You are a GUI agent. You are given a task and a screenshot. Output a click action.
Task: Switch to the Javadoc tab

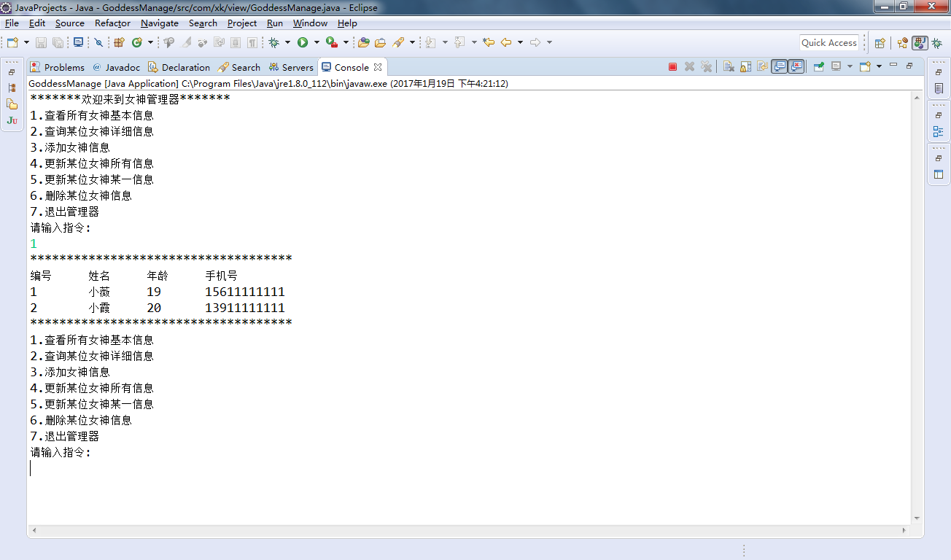click(116, 67)
